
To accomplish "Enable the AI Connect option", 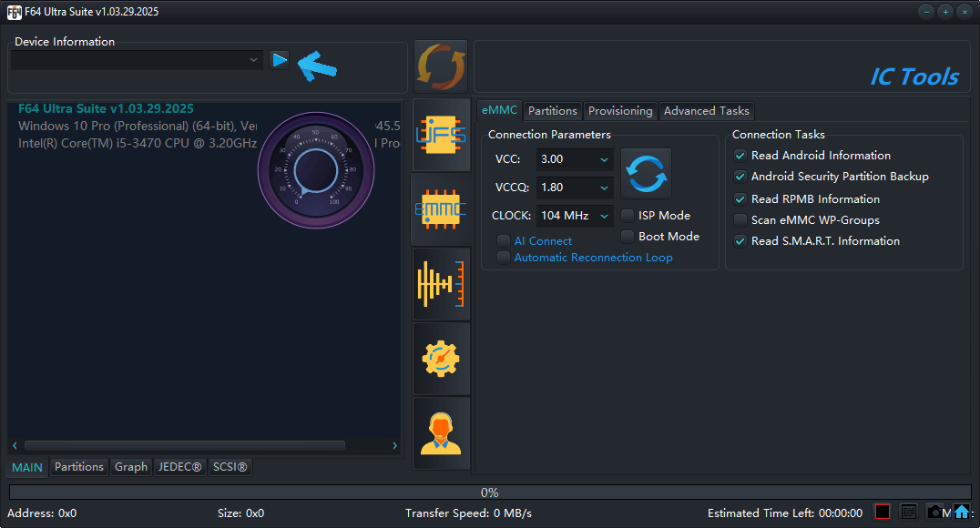I will [x=504, y=240].
